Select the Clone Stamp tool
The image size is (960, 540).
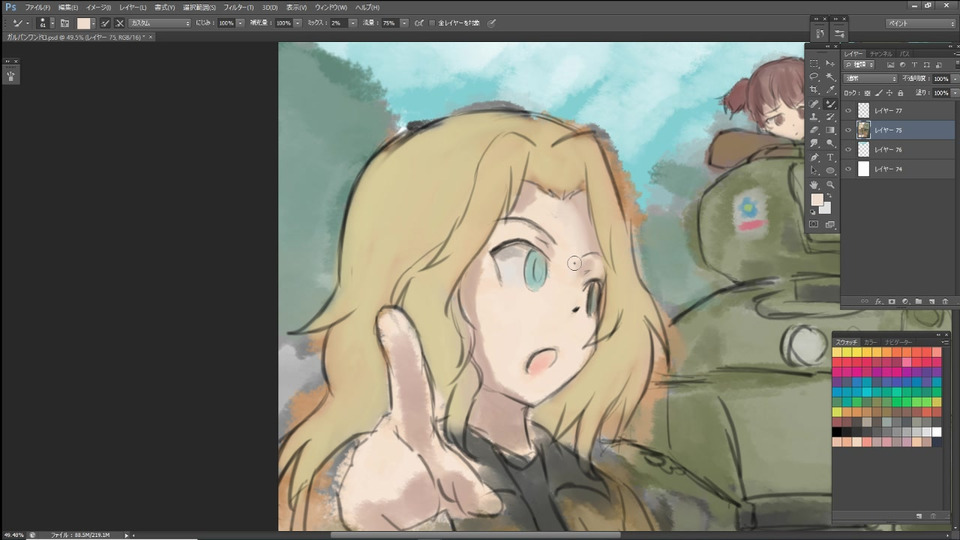pos(814,117)
